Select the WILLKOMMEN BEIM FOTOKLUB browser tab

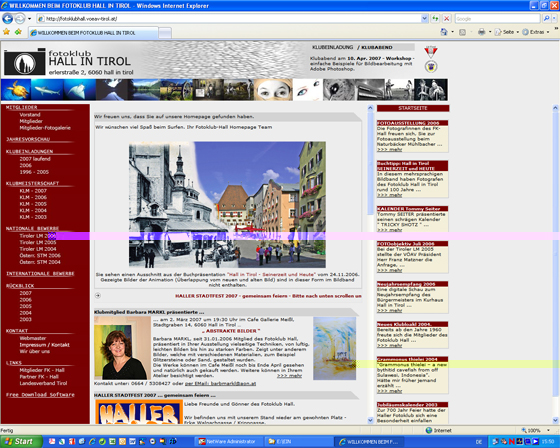(93, 33)
